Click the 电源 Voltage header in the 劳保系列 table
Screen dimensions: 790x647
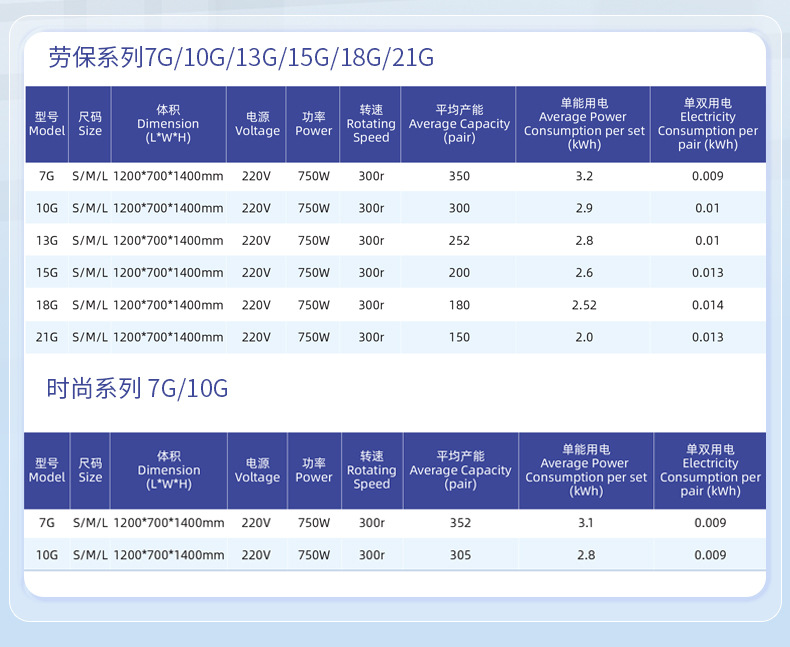[x=257, y=124]
